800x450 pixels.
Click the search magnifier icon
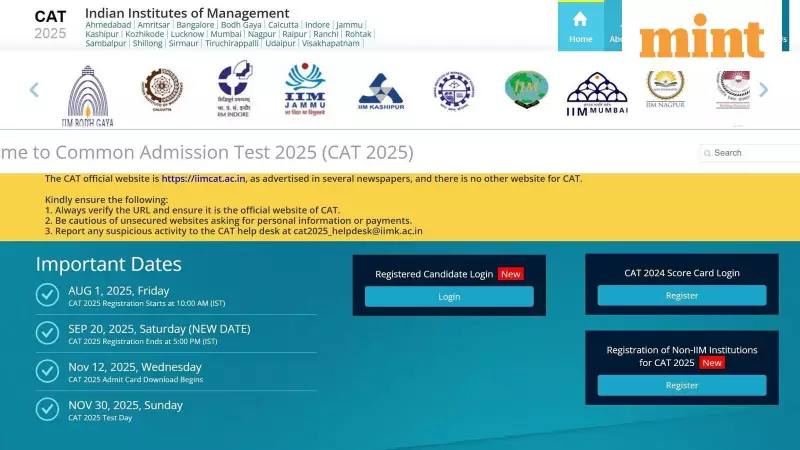click(x=707, y=153)
